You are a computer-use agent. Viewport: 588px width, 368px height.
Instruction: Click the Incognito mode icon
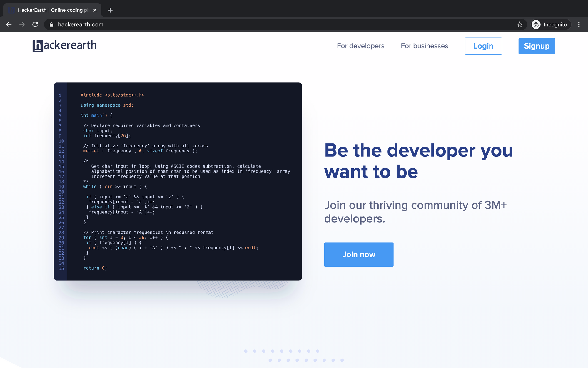[x=536, y=24]
